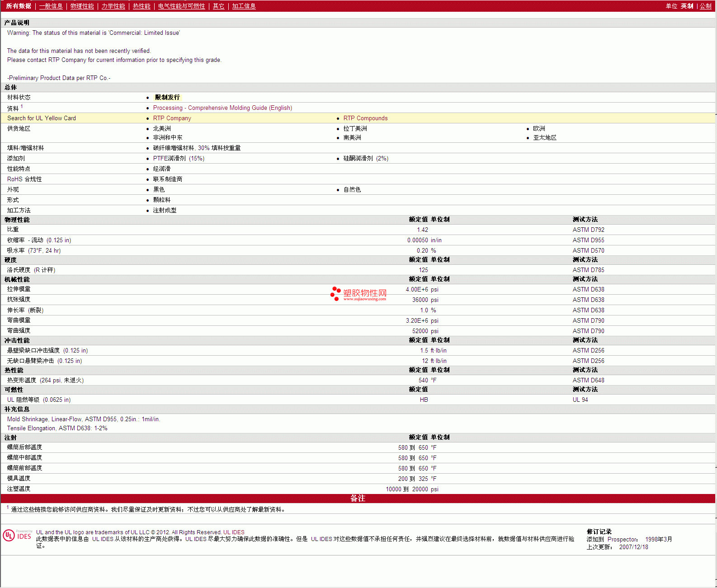Click Search for UL Yellow Card label
The image size is (717, 588).
(x=42, y=118)
